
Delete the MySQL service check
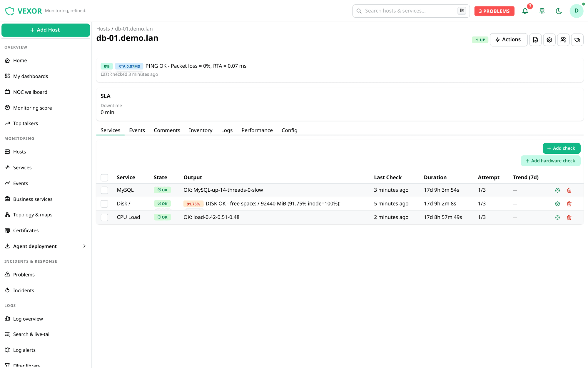tap(569, 190)
